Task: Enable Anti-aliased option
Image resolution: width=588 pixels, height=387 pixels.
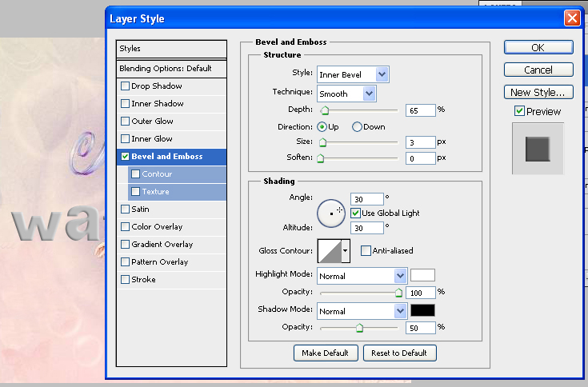Action: (x=366, y=251)
